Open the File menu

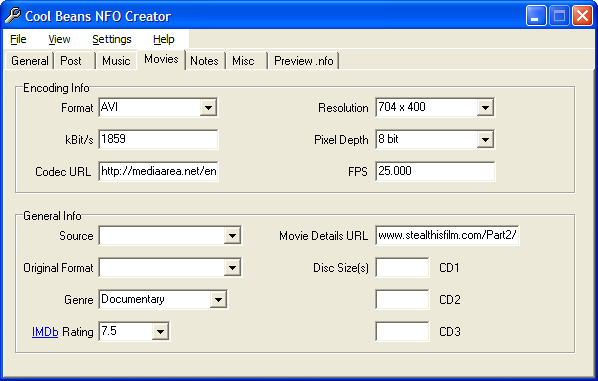click(x=18, y=39)
